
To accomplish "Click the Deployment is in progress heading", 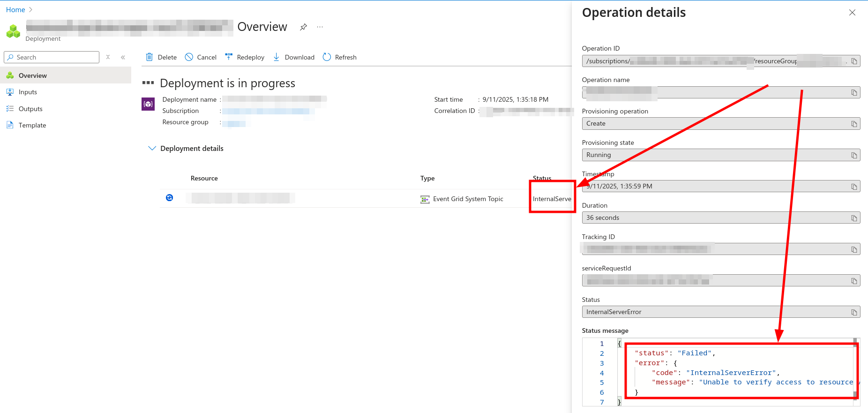I will (227, 83).
